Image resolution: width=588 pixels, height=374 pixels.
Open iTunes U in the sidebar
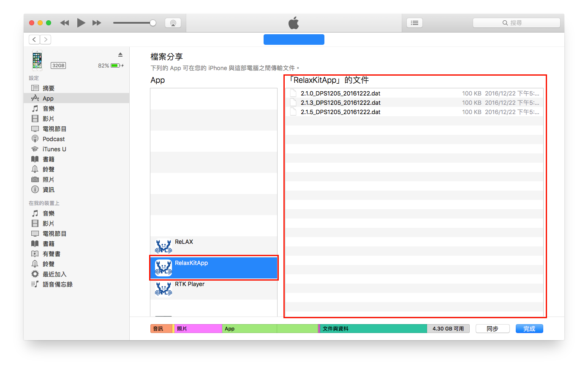pyautogui.click(x=76, y=149)
